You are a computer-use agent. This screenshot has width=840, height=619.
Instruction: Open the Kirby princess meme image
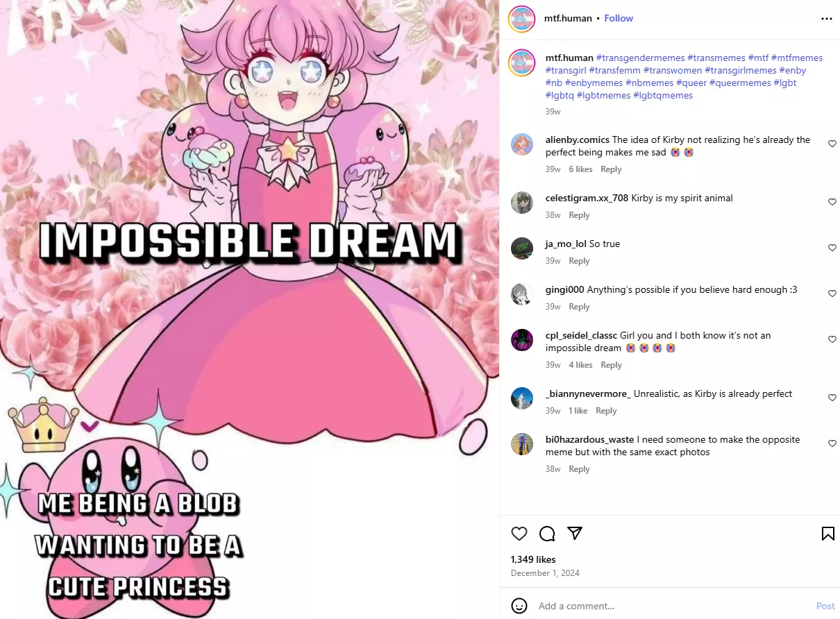(250, 309)
